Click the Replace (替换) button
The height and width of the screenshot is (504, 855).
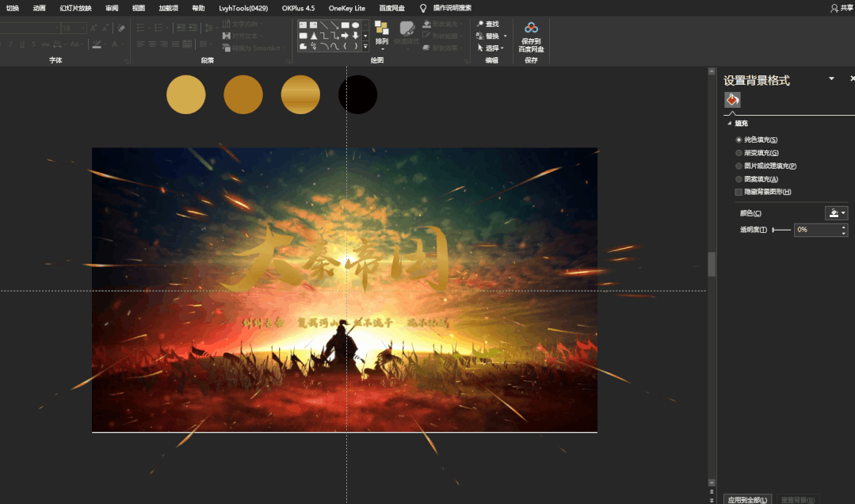coord(488,36)
